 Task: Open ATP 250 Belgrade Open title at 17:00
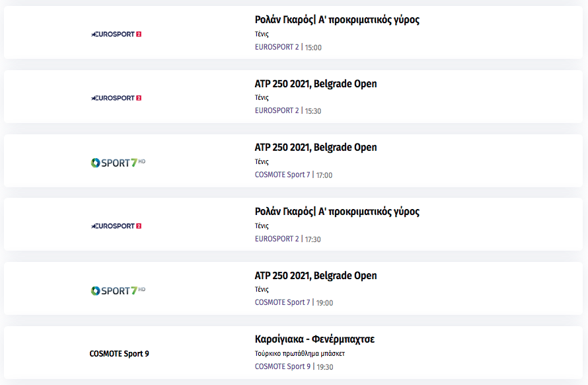pos(316,148)
